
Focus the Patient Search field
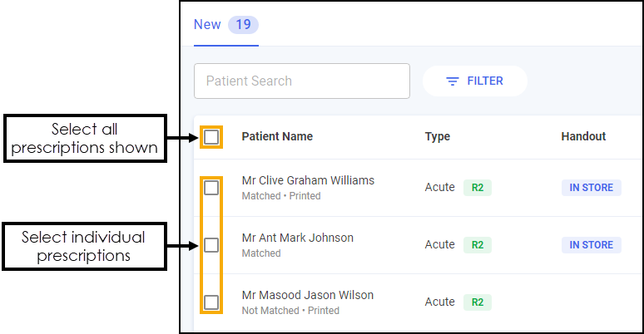pos(301,81)
